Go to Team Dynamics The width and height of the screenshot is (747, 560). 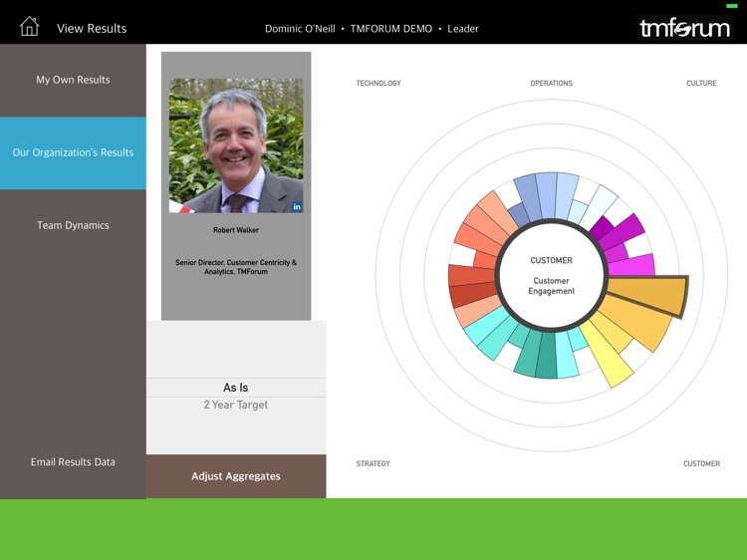coord(73,225)
